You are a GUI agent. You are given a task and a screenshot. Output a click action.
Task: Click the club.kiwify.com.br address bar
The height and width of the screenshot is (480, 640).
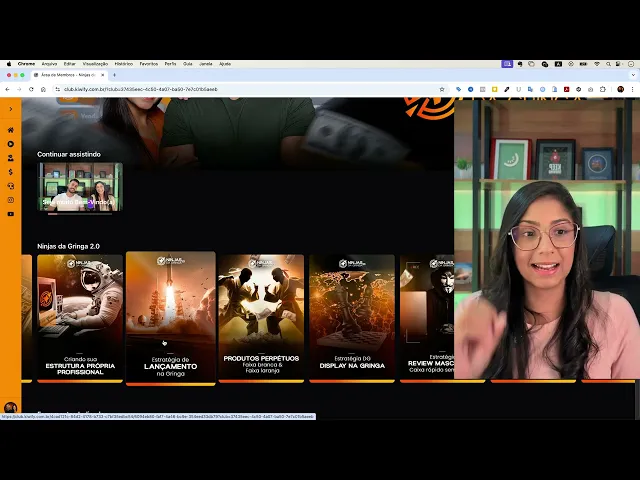pyautogui.click(x=249, y=89)
